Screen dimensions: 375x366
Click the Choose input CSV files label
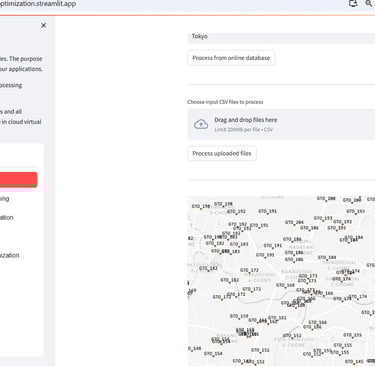click(225, 102)
